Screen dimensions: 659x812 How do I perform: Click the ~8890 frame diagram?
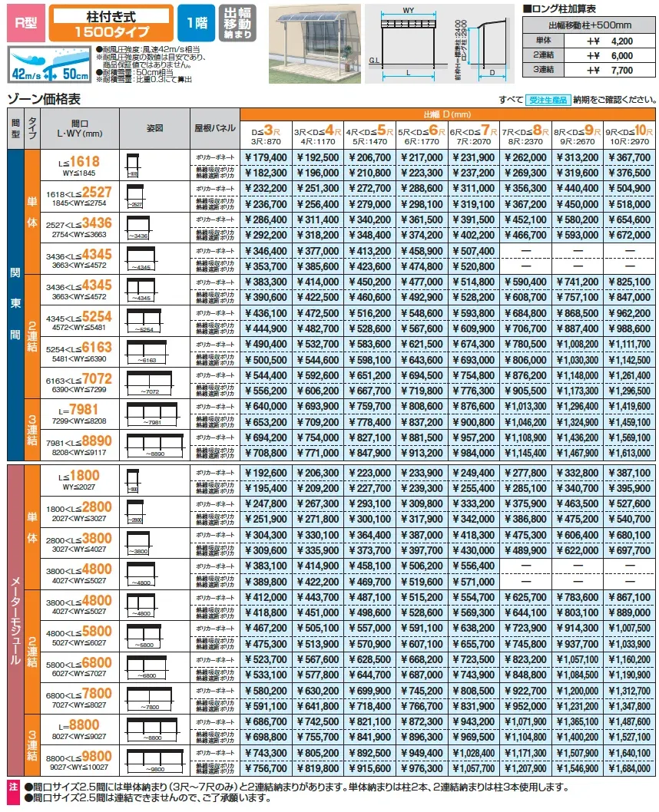tap(155, 445)
